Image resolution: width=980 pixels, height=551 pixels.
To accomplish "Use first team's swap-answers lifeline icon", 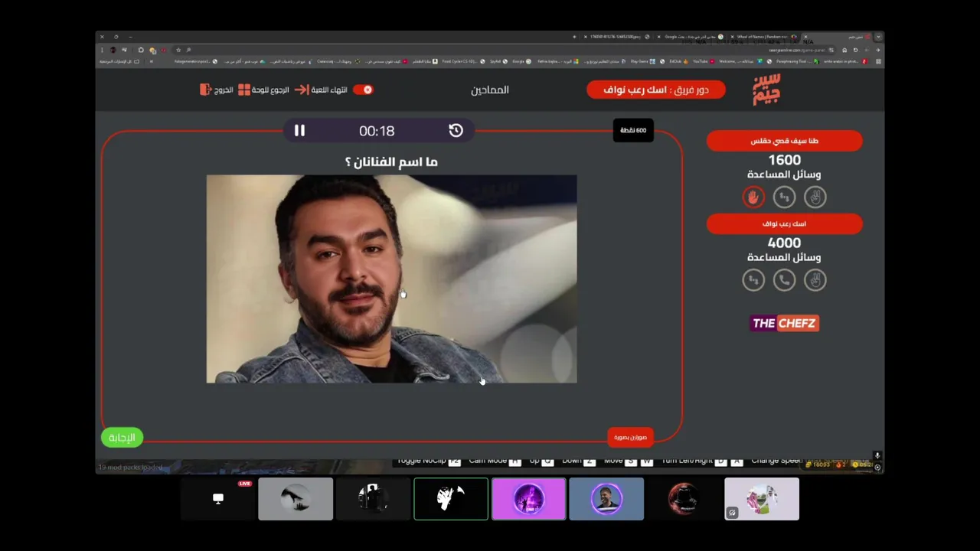I will click(x=784, y=197).
